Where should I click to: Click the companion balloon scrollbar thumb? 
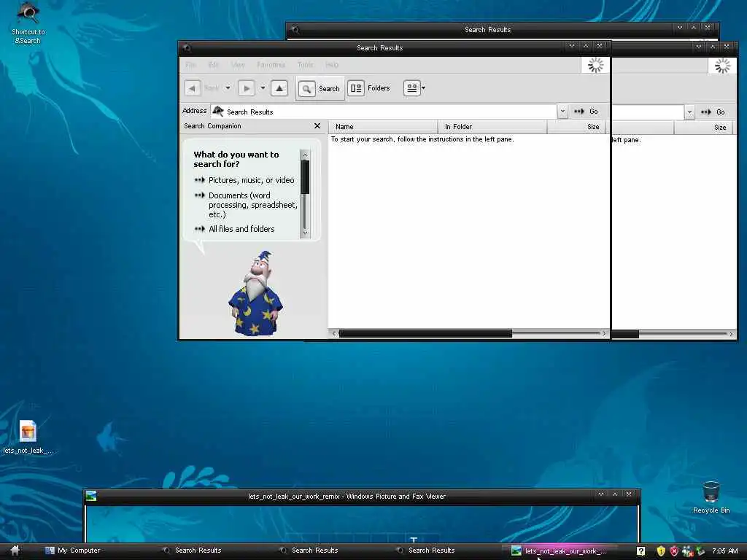click(x=306, y=177)
